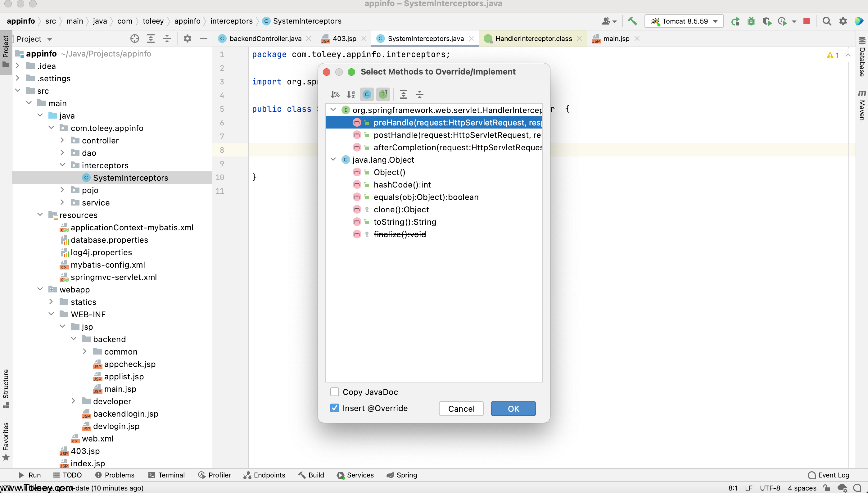
Task: Expand the controller package folder
Action: click(62, 140)
